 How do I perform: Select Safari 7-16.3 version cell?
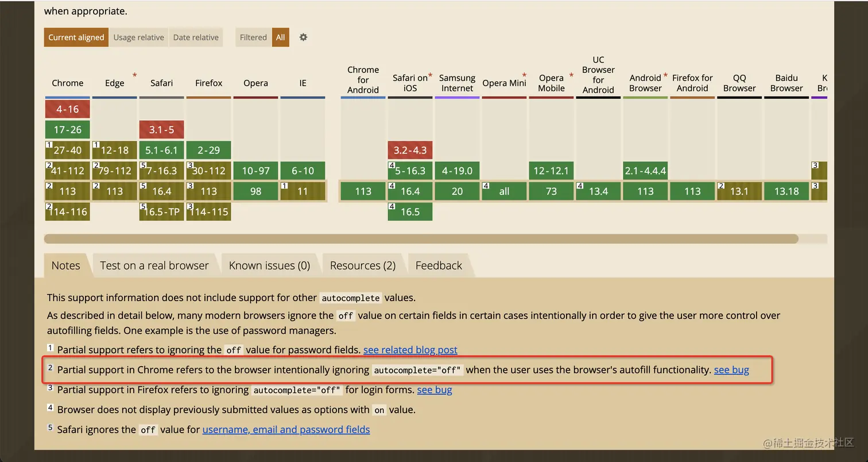[162, 171]
